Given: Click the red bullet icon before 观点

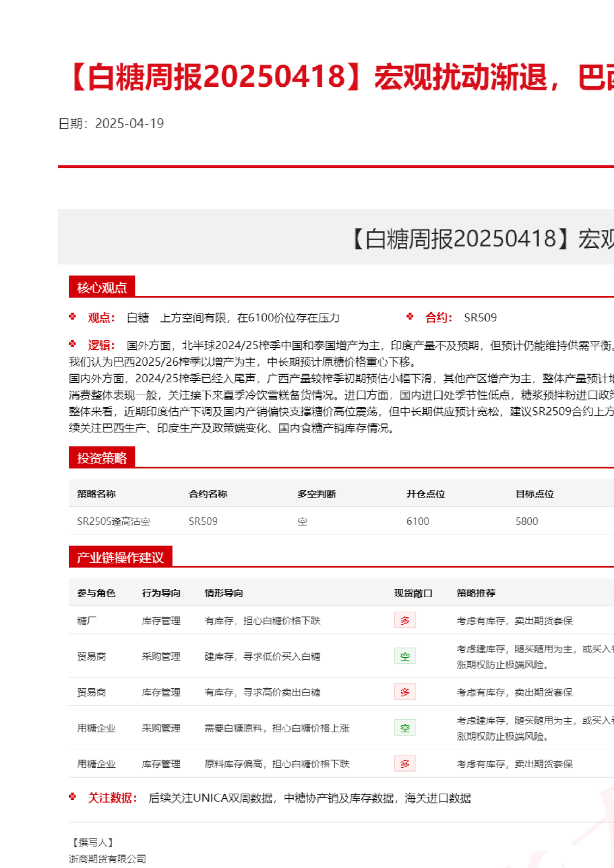Looking at the screenshot, I should click(72, 317).
